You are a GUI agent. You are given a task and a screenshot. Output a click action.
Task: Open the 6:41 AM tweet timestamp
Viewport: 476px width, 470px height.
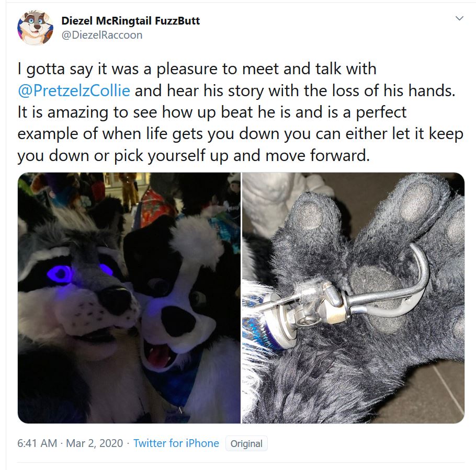[37, 443]
